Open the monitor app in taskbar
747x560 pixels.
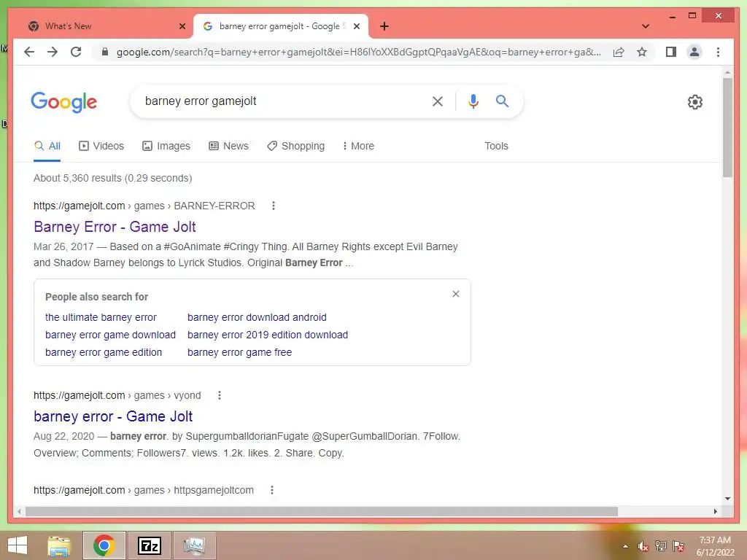tap(194, 545)
